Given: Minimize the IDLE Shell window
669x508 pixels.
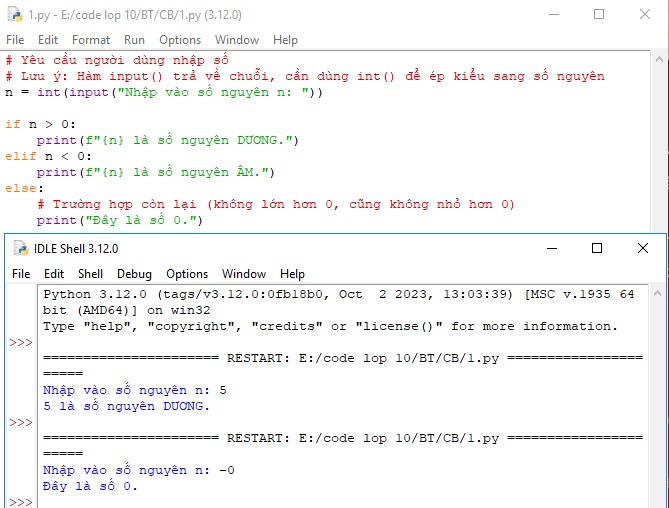Looking at the screenshot, I should point(552,248).
